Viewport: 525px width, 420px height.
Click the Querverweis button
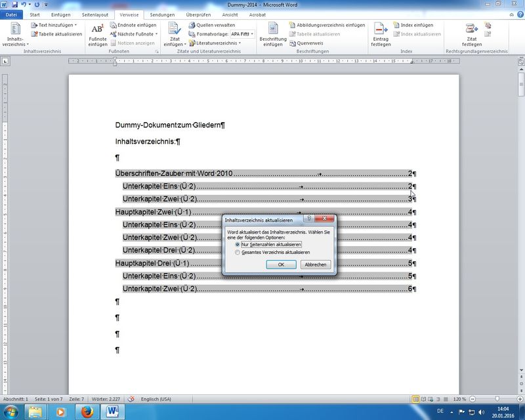tap(306, 43)
